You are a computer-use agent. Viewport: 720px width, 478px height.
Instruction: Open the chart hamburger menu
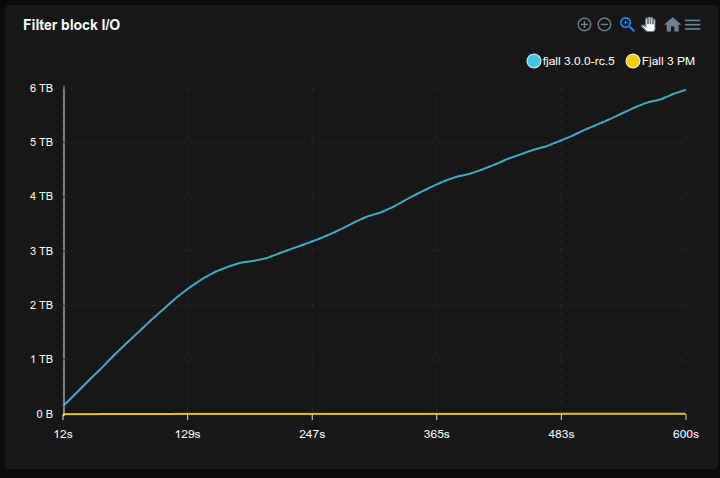click(x=692, y=24)
